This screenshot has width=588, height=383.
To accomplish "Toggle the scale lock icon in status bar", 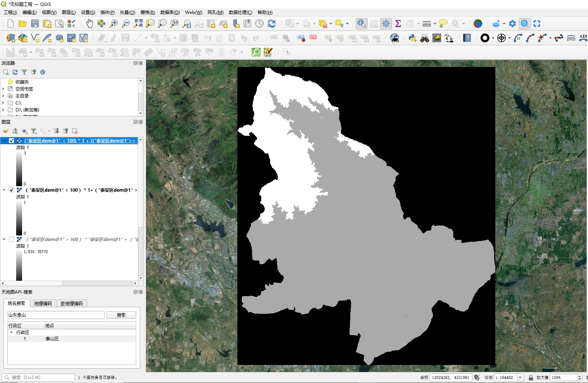I will tap(531, 377).
